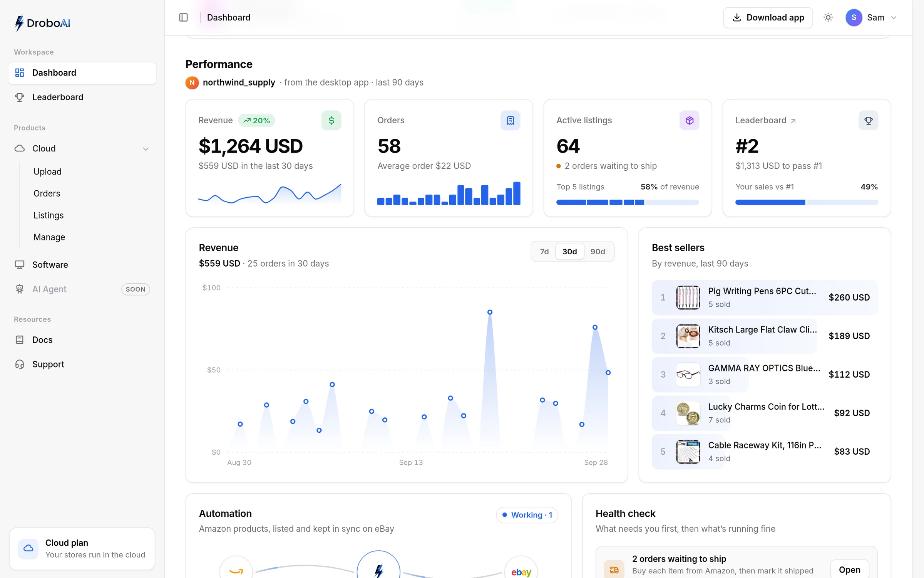Click the Your sales vs #1 bar
The image size is (924, 578).
[x=807, y=202]
